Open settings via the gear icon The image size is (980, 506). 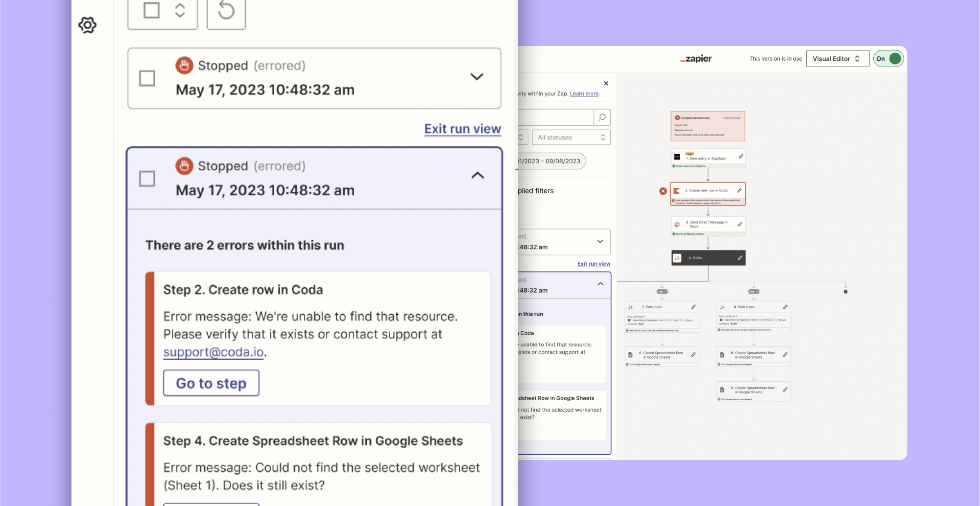click(88, 25)
